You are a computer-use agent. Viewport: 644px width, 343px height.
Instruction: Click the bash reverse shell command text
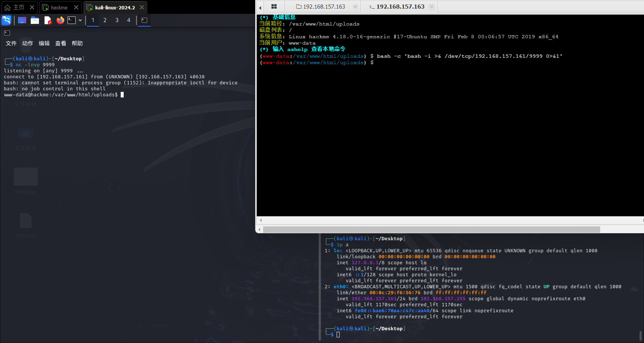pyautogui.click(x=469, y=56)
